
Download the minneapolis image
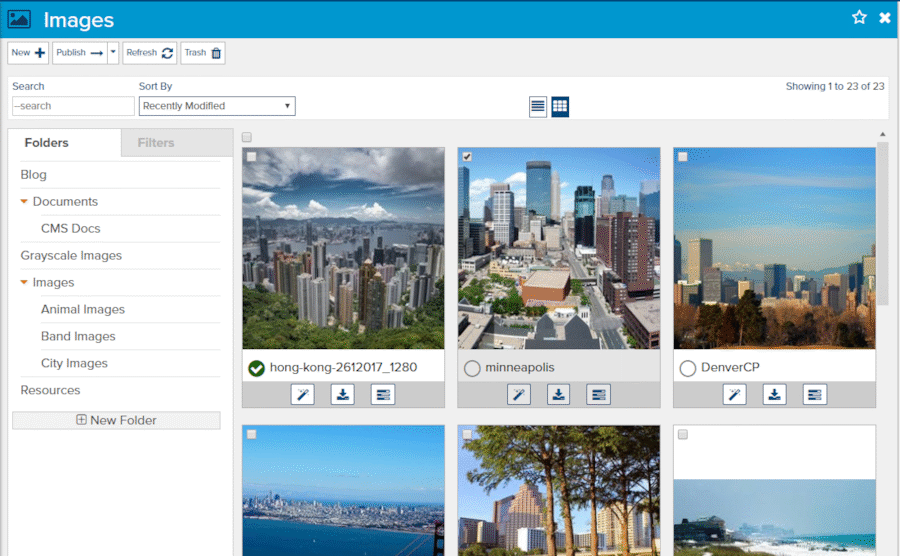[x=558, y=395]
